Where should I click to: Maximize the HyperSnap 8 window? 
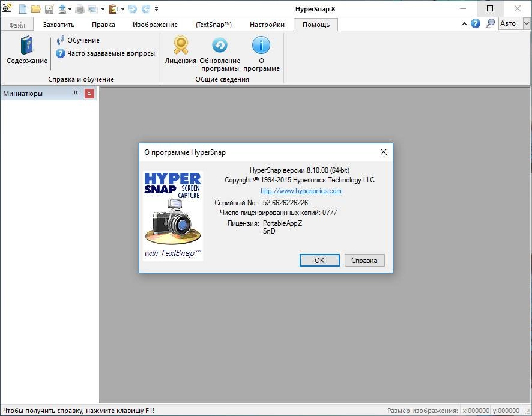click(490, 8)
